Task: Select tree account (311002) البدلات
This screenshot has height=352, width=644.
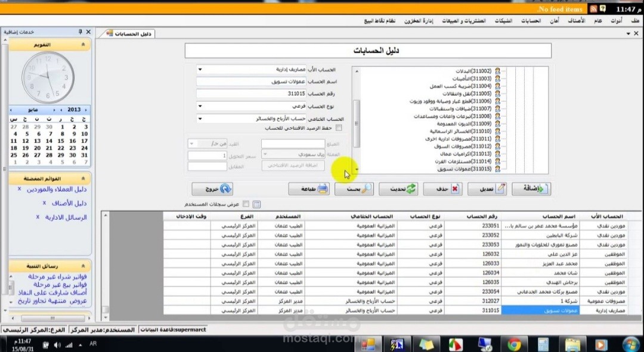Action: click(473, 71)
